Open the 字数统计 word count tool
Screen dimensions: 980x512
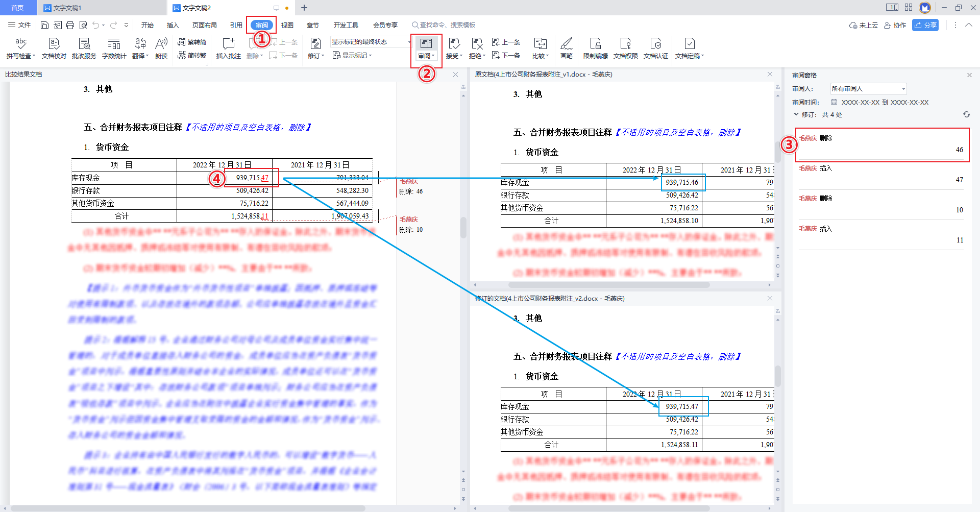(x=114, y=48)
